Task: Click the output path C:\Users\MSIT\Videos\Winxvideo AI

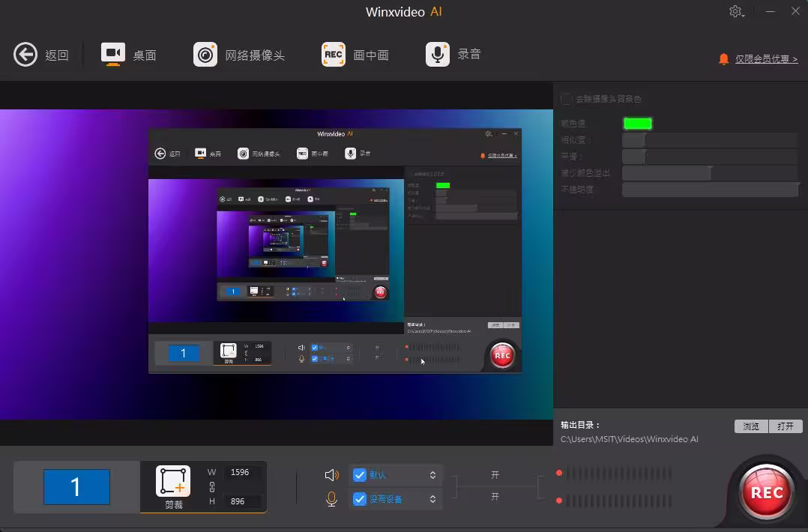Action: [x=629, y=439]
